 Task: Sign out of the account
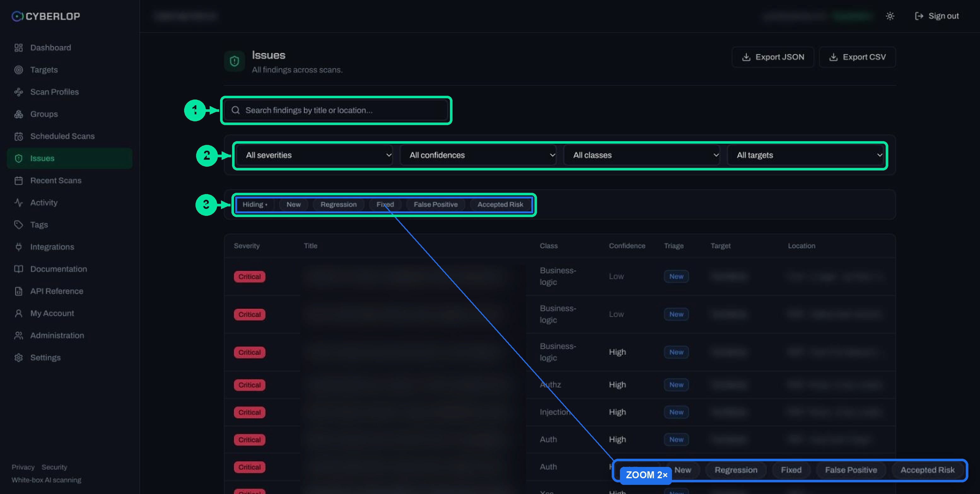tap(936, 16)
